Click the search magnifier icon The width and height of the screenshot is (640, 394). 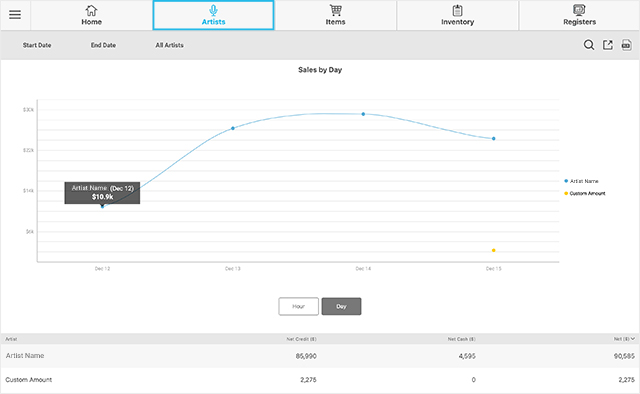coord(589,45)
